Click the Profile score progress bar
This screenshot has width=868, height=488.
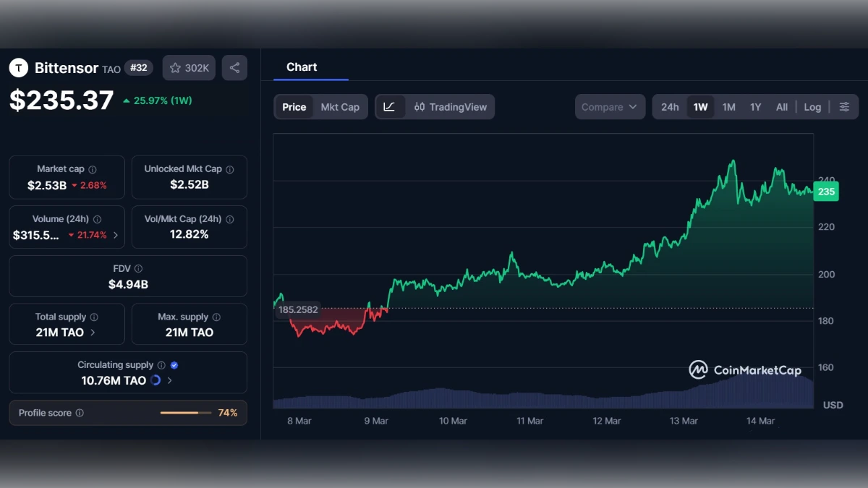tap(187, 413)
